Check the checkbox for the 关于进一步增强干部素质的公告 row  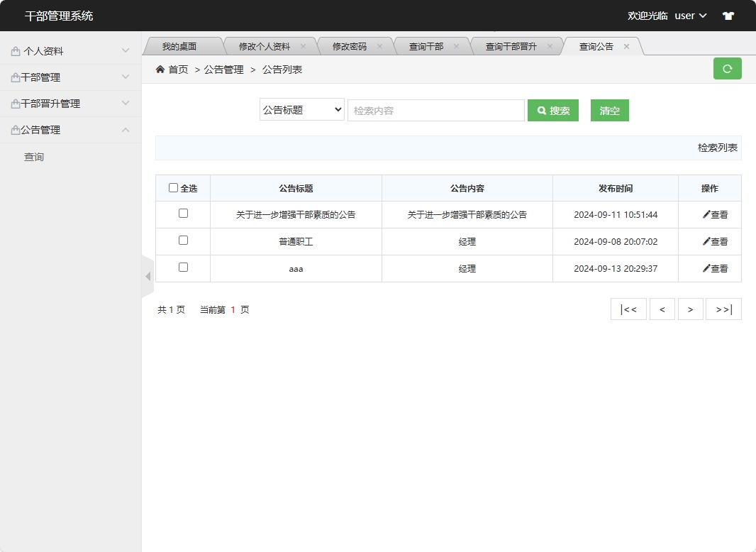click(x=183, y=214)
